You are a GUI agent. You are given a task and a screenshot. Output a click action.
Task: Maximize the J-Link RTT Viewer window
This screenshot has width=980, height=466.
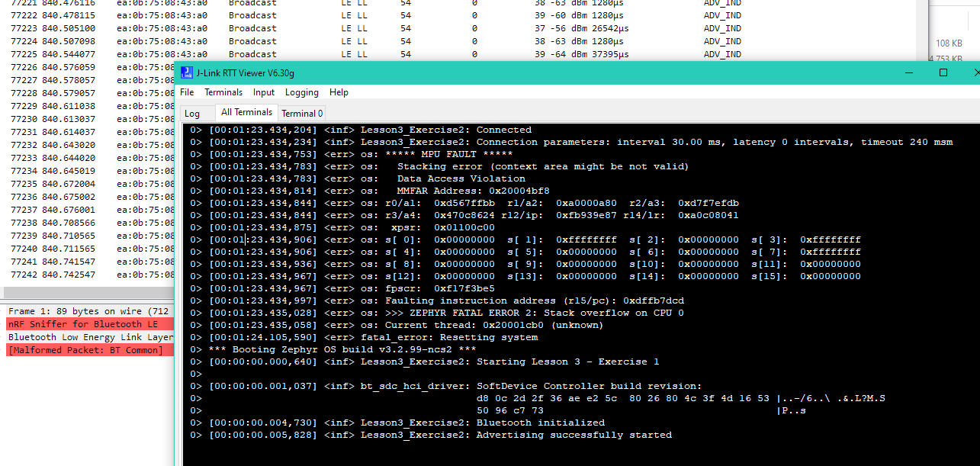[x=943, y=72]
